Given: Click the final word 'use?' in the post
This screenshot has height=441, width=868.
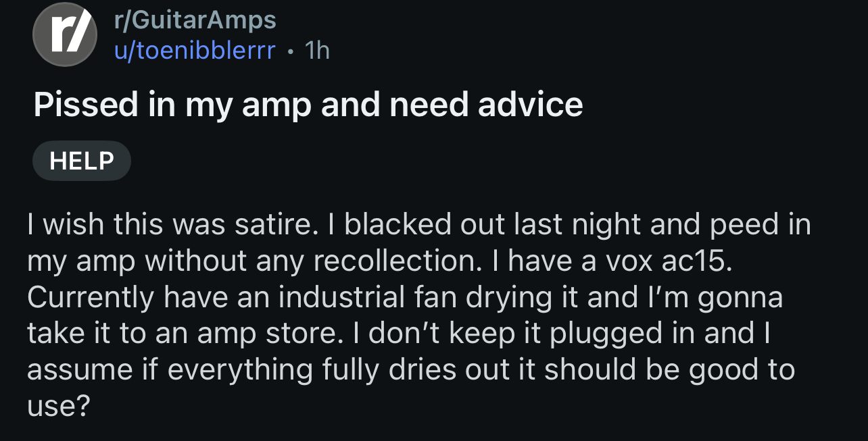Looking at the screenshot, I should pyautogui.click(x=58, y=406).
